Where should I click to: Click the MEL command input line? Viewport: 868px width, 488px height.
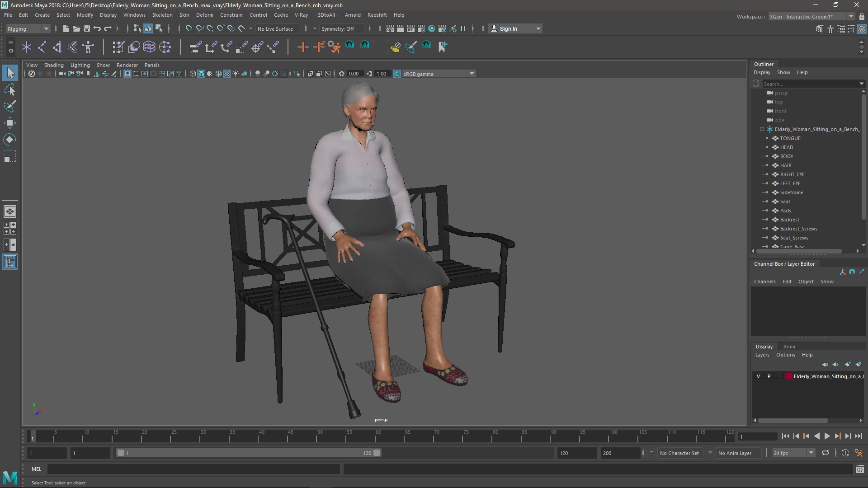tap(193, 469)
